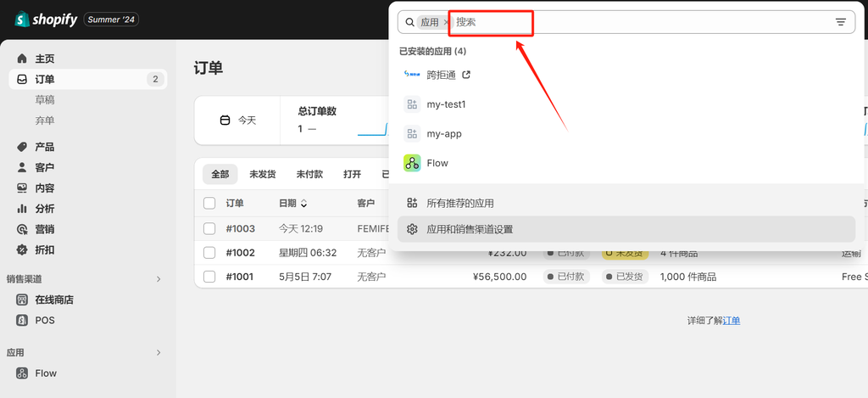Viewport: 868px width, 398px height.
Task: Click the 跨拒通 app logo
Action: click(412, 74)
